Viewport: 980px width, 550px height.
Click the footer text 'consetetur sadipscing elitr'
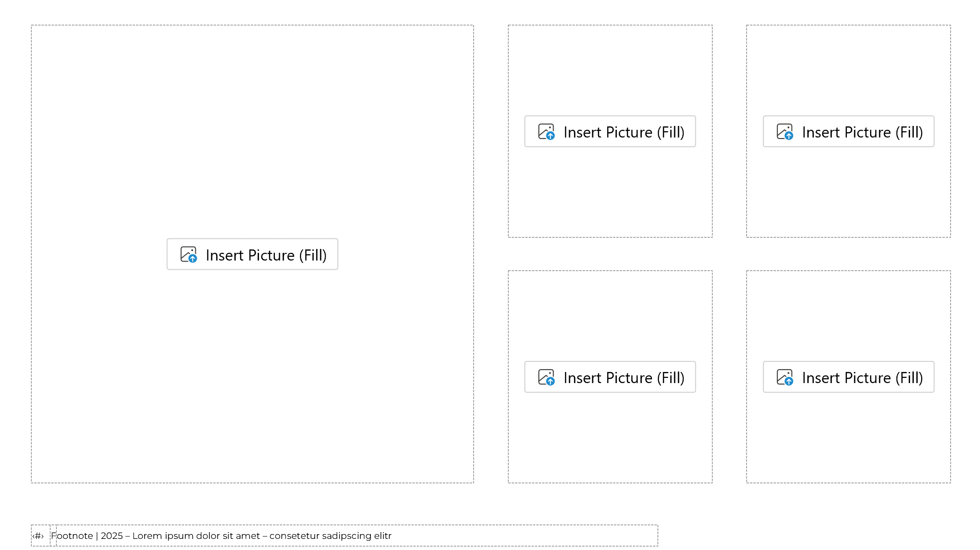[x=330, y=536]
